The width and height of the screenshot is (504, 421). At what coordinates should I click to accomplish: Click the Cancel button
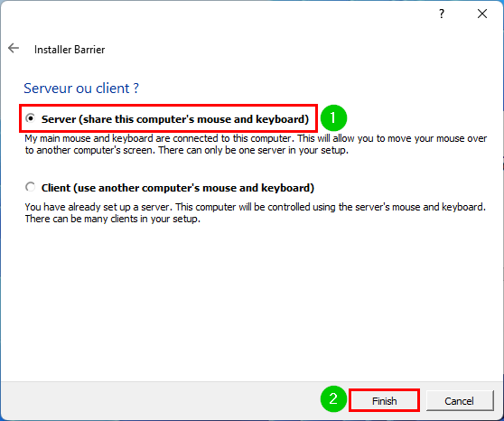[x=460, y=400]
